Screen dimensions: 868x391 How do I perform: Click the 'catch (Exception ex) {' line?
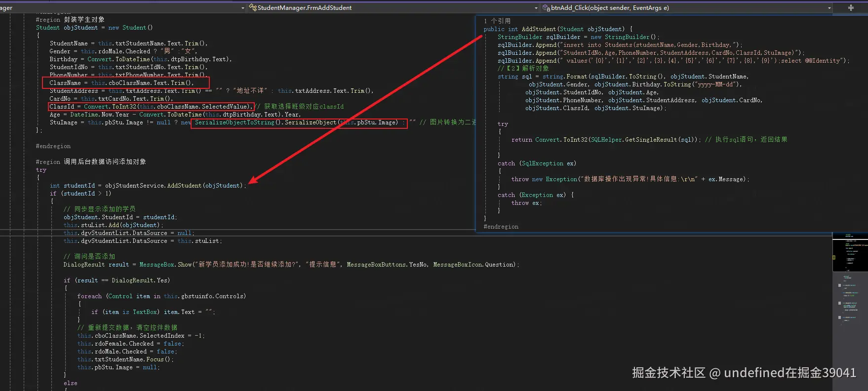click(x=536, y=195)
